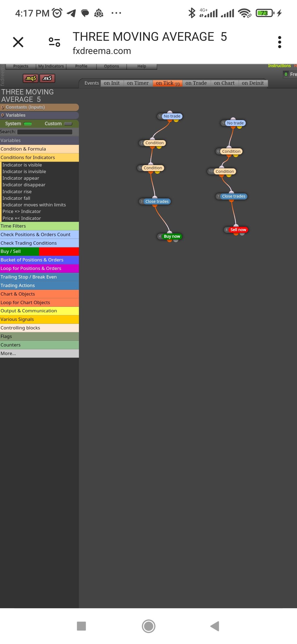Select Price x< Indicator block
The image size is (297, 644).
click(22, 218)
